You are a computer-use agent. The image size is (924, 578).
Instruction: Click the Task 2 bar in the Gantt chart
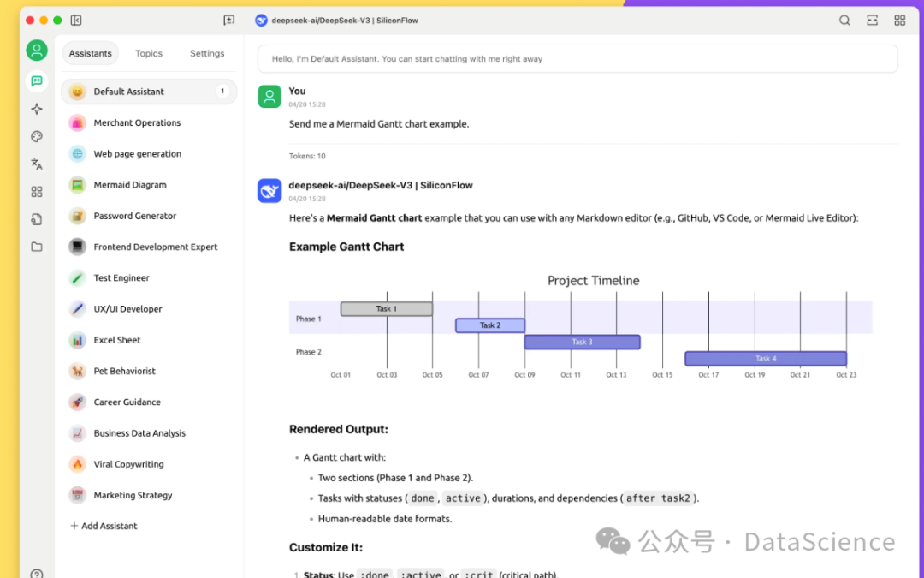click(489, 325)
